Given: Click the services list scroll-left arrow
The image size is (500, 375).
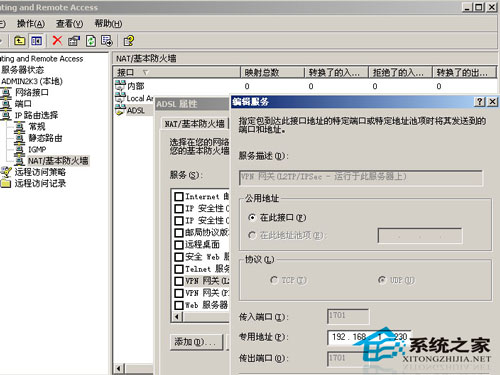Looking at the screenshot, I should [x=177, y=316].
